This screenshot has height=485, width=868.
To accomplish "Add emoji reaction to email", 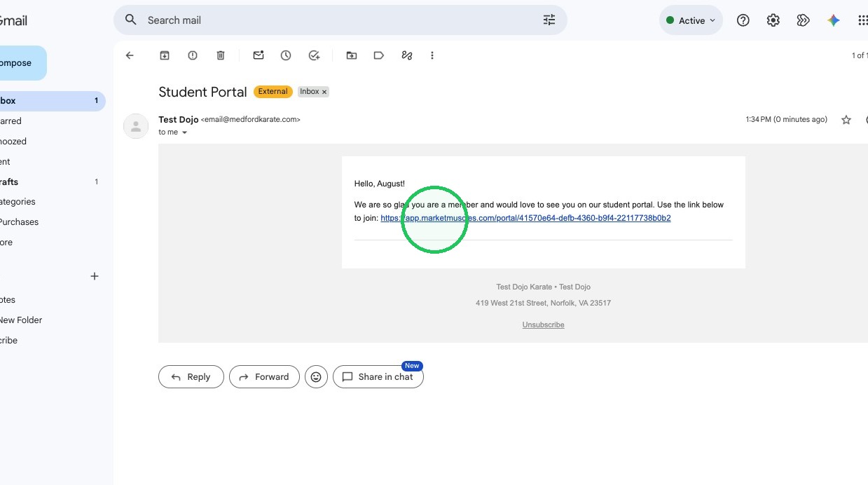I will point(316,377).
